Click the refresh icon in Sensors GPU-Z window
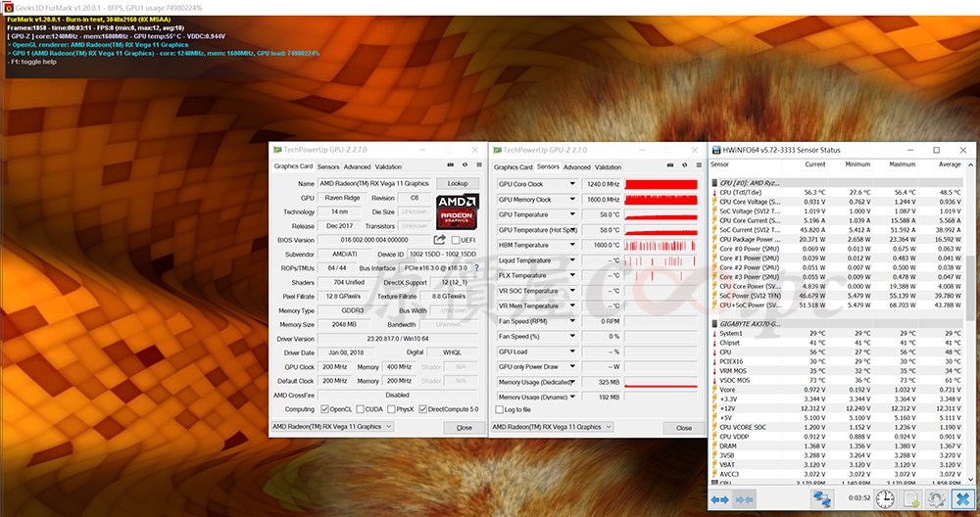The image size is (980, 517). coord(684,164)
